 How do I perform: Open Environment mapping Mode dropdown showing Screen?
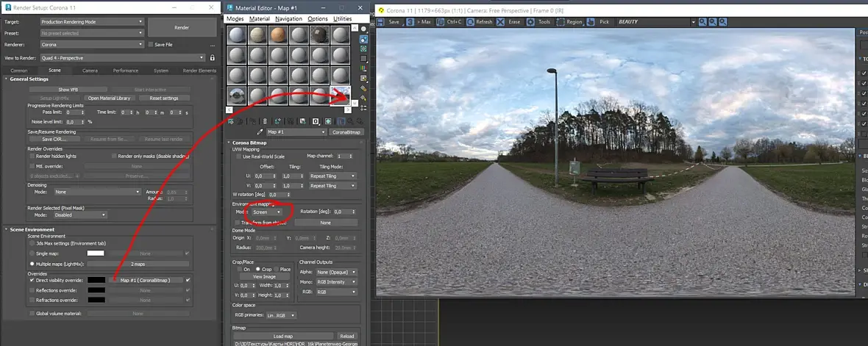point(267,212)
